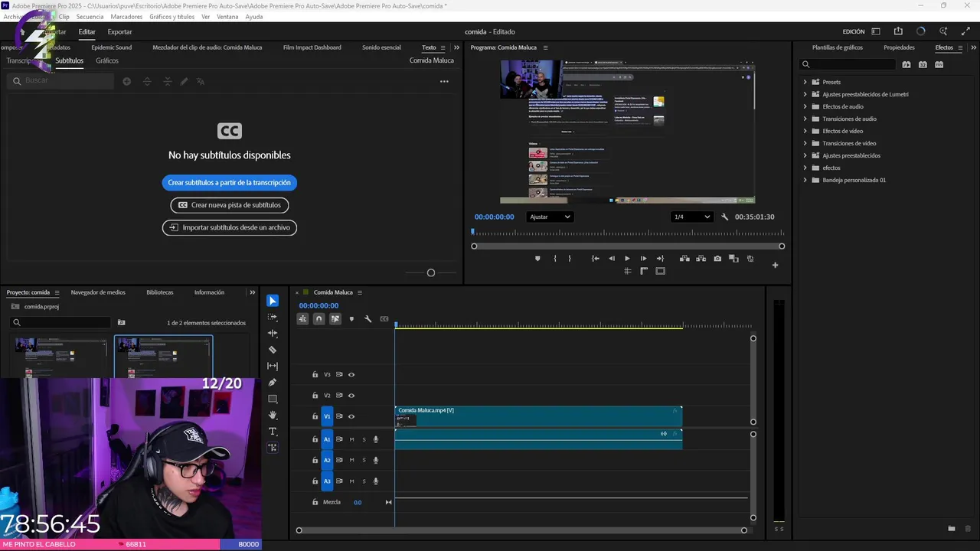Viewport: 980px width, 551px height.
Task: Expand Transiciones de audio folder
Action: (x=805, y=119)
